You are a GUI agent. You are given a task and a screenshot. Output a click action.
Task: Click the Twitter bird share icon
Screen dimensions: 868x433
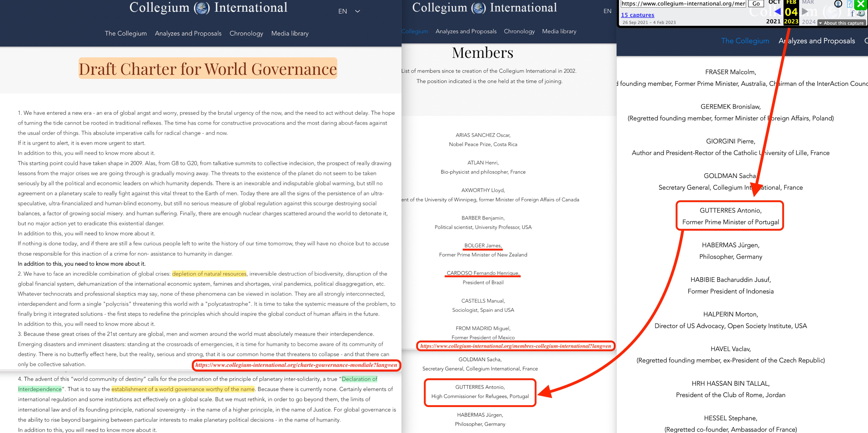[x=861, y=14]
